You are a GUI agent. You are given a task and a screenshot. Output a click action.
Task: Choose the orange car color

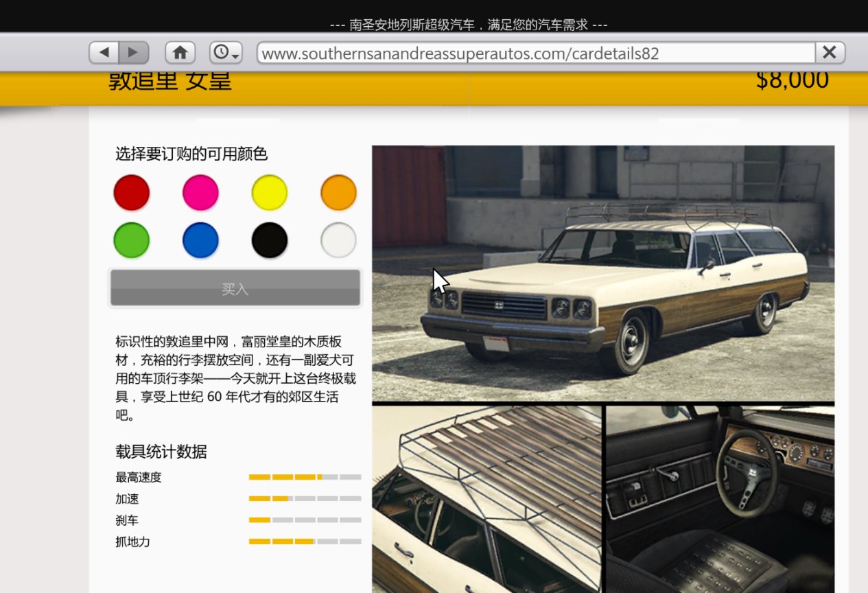pos(338,192)
